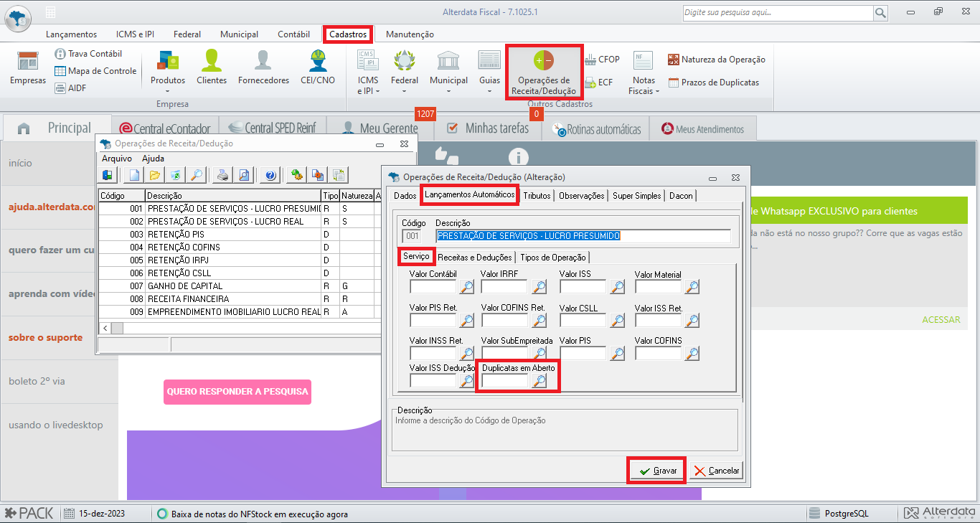This screenshot has height=523, width=980.
Task: Click the magnifier next to Valor IRRF
Action: click(539, 287)
